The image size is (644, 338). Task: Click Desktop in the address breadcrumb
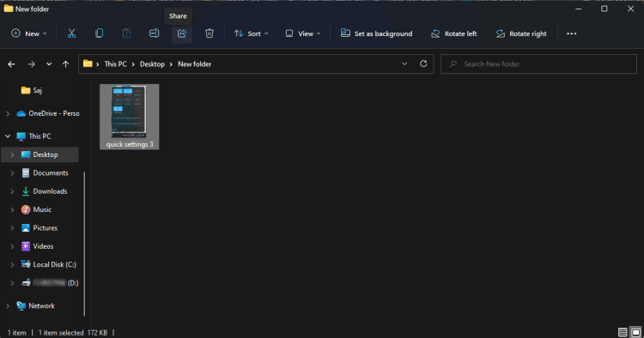pos(152,64)
